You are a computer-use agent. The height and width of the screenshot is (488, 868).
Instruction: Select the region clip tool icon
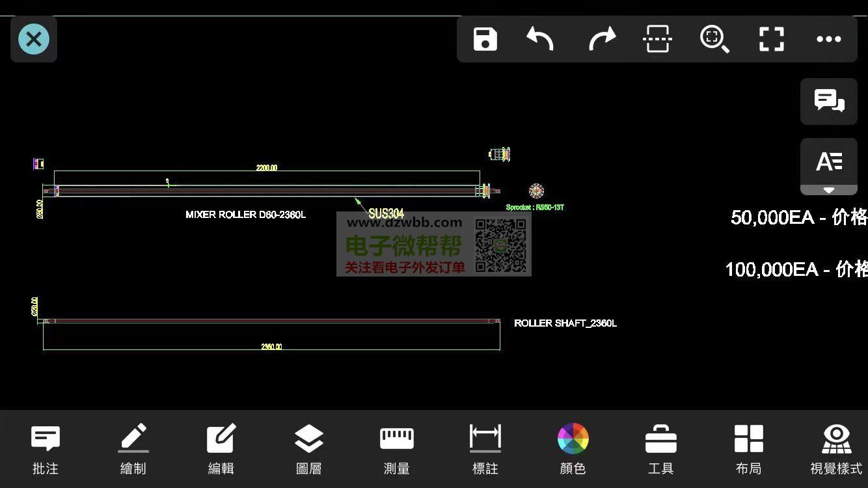pos(657,39)
